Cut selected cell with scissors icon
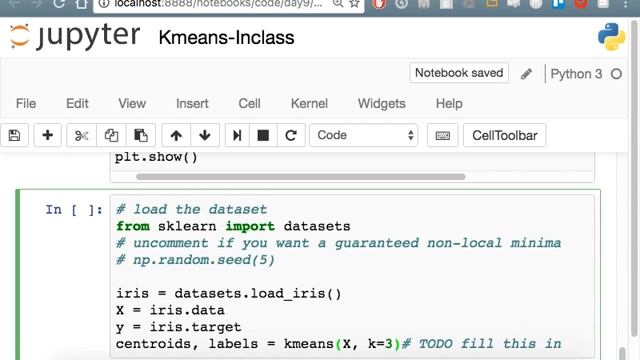 (82, 135)
